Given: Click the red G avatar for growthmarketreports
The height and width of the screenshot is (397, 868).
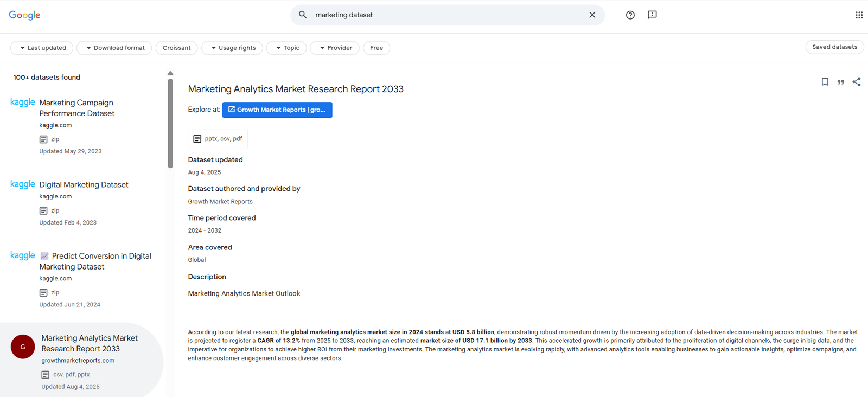Looking at the screenshot, I should [23, 347].
